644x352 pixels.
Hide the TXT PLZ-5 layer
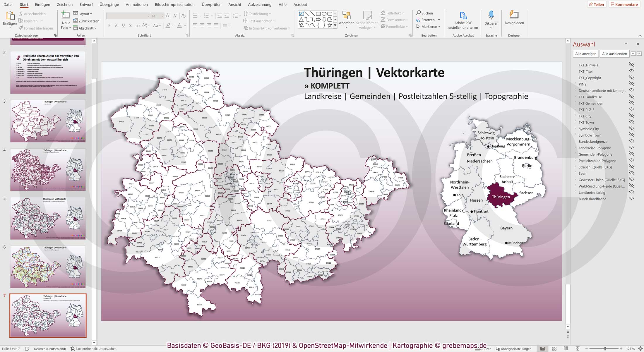(631, 109)
